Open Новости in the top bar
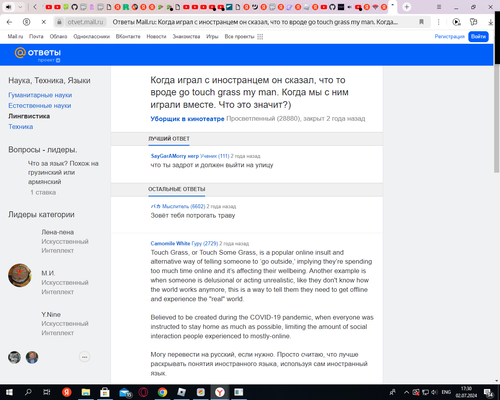The image size is (500, 400). pos(156,37)
